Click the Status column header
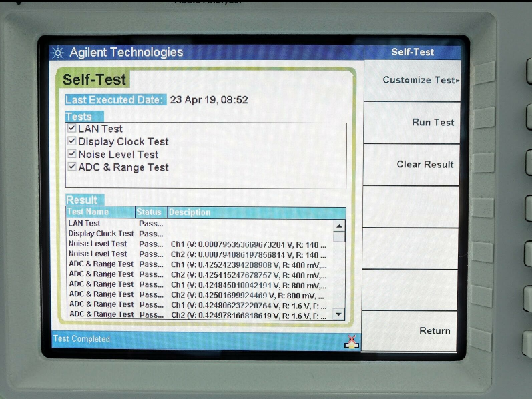The width and height of the screenshot is (532, 399). (150, 212)
